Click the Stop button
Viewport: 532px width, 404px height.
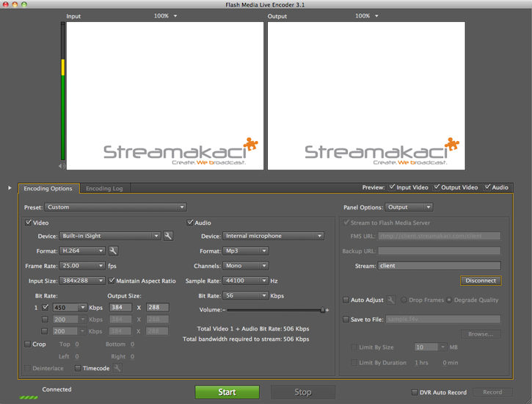[x=303, y=392]
